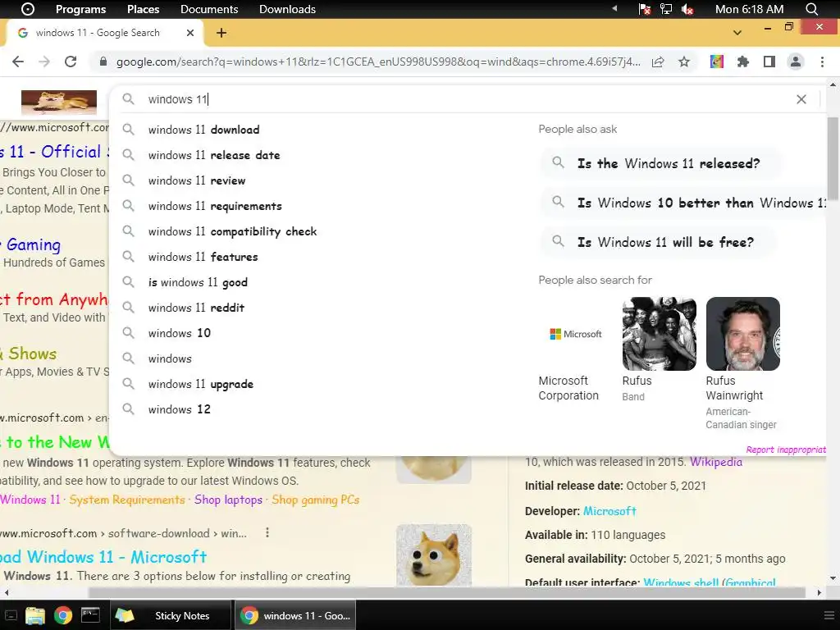Choose 'Is the Windows 11 released?' question
The image size is (840, 630).
tap(660, 163)
